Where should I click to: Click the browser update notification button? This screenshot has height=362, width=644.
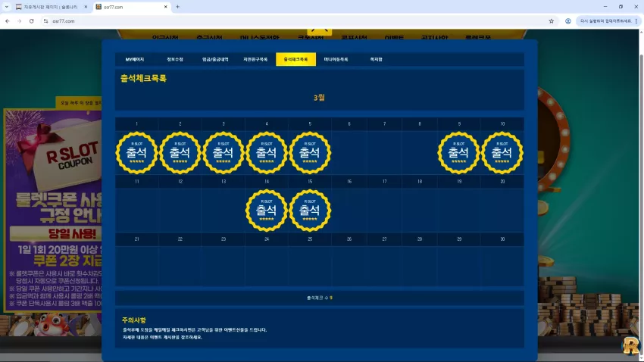(x=606, y=21)
